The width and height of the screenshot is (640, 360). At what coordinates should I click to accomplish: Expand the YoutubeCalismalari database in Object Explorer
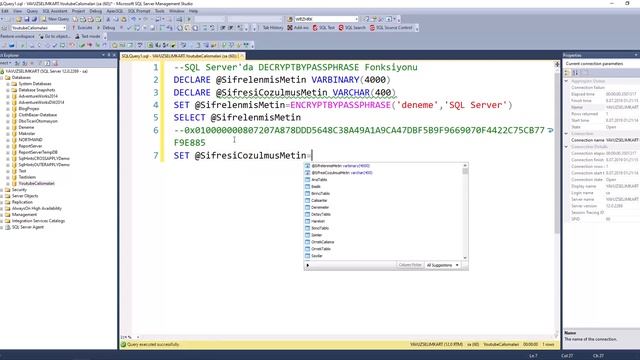[8, 183]
